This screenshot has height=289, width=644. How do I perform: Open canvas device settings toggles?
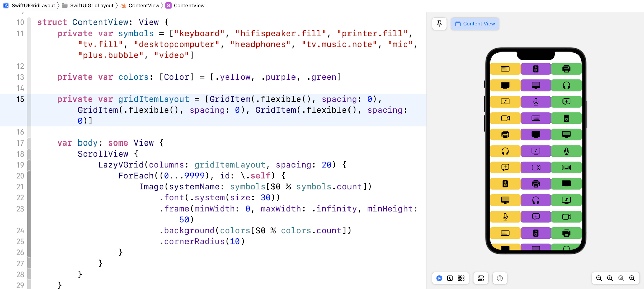pyautogui.click(x=481, y=278)
